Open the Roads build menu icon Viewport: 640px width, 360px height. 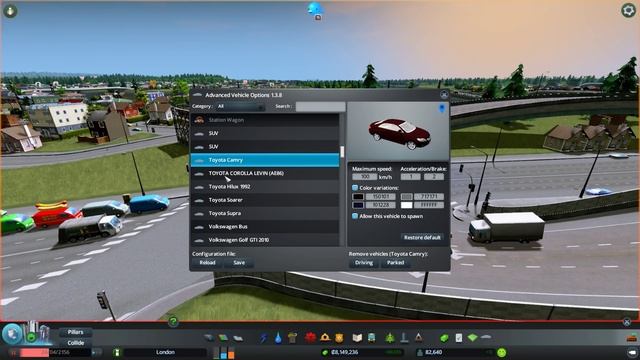[x=209, y=338]
